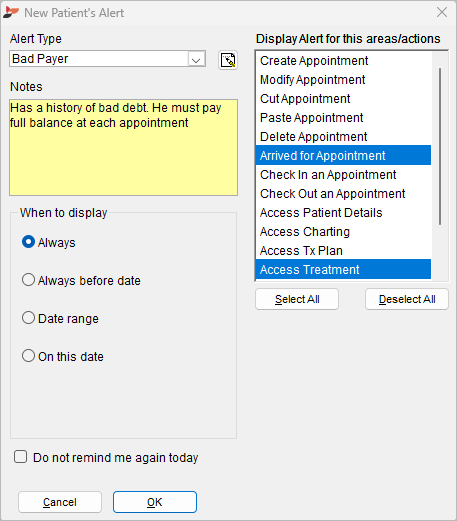Deselect Arrived for Appointment item

tap(343, 156)
